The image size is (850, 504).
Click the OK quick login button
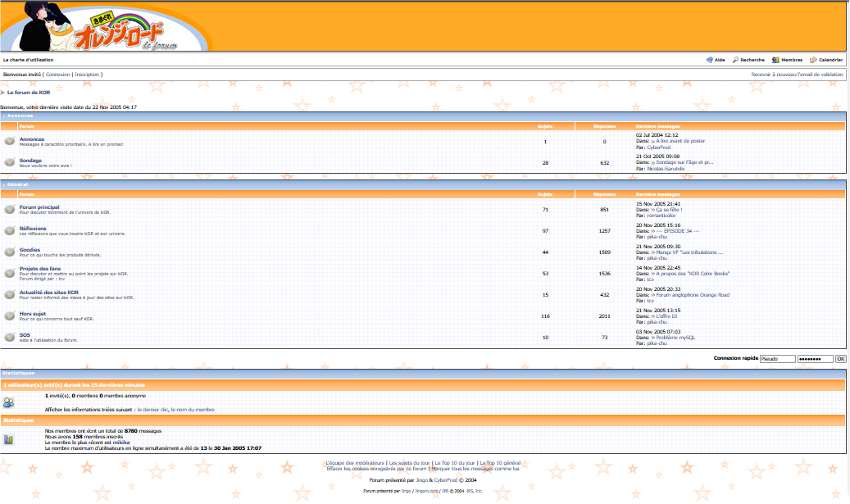[x=840, y=359]
